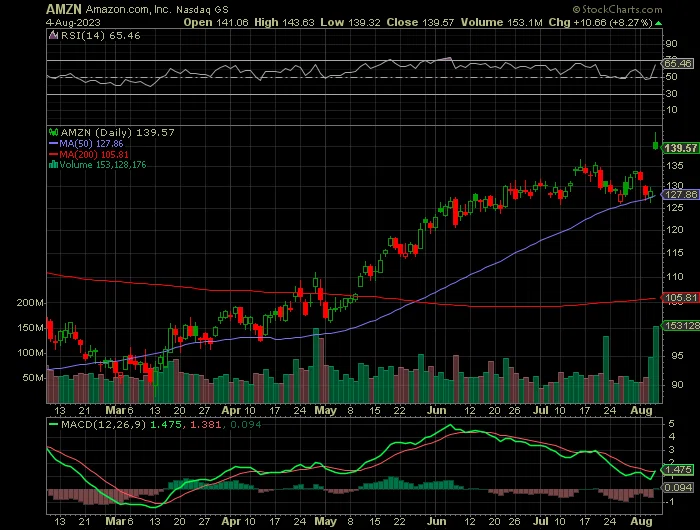Click the green up arrow after Chg

(659, 23)
